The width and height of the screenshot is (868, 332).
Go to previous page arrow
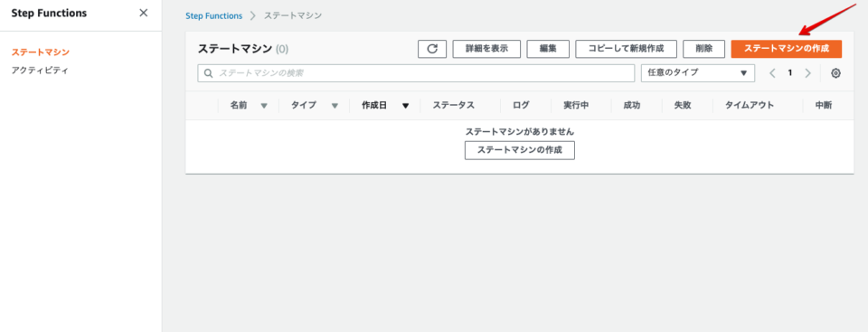(773, 73)
